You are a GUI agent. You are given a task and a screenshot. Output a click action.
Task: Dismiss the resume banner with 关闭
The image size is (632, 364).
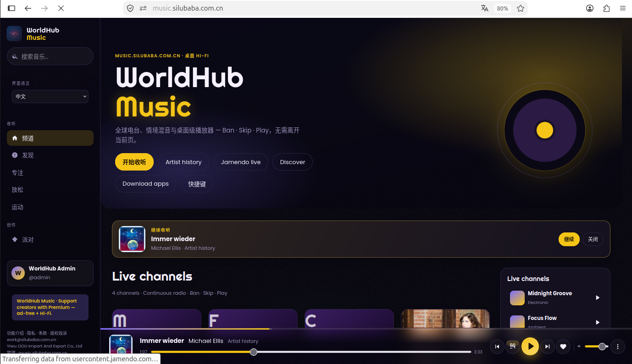coord(593,239)
